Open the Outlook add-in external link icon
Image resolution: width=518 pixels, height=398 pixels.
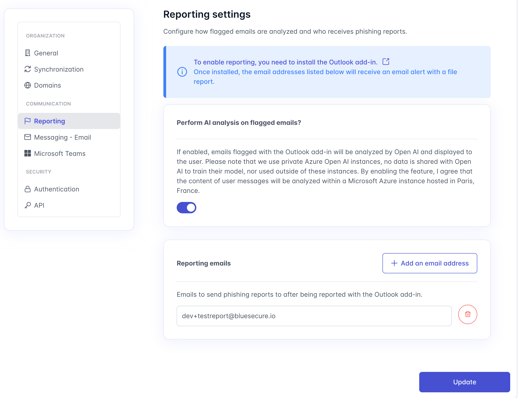click(x=386, y=62)
